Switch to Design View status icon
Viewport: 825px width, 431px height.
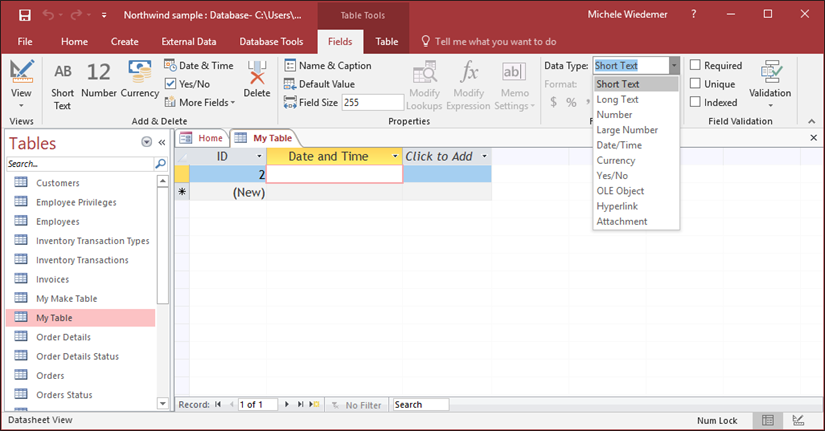tap(798, 420)
